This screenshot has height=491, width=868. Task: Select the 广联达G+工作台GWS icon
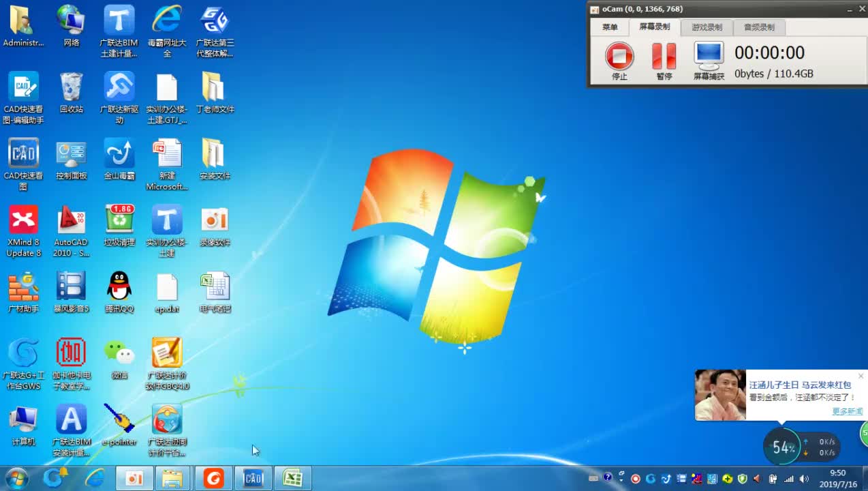click(x=23, y=363)
